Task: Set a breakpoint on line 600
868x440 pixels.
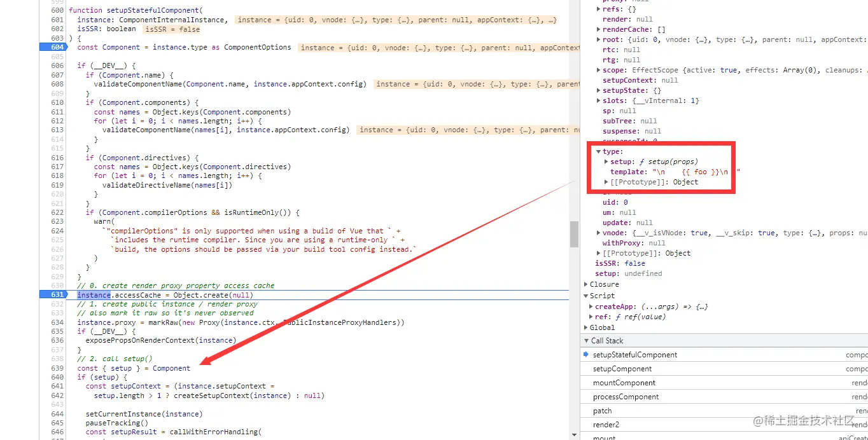Action: [x=57, y=10]
